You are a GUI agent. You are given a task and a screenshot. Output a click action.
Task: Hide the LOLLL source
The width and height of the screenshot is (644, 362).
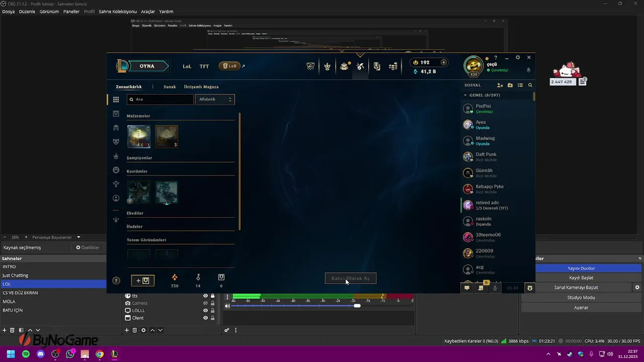coord(205,311)
